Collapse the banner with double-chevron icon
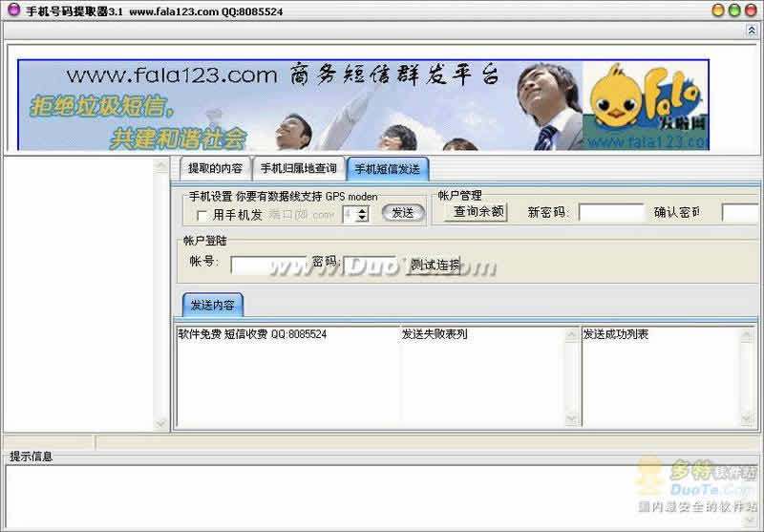 (752, 32)
